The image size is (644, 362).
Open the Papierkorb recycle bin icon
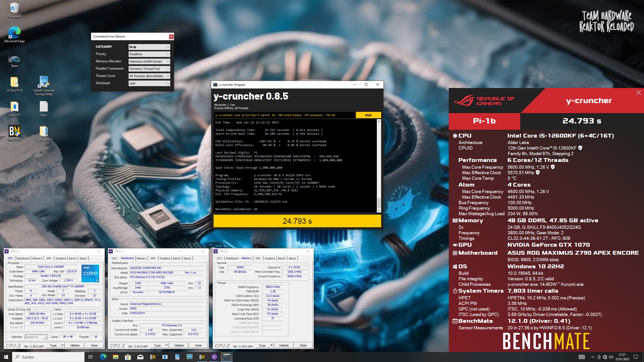(14, 10)
